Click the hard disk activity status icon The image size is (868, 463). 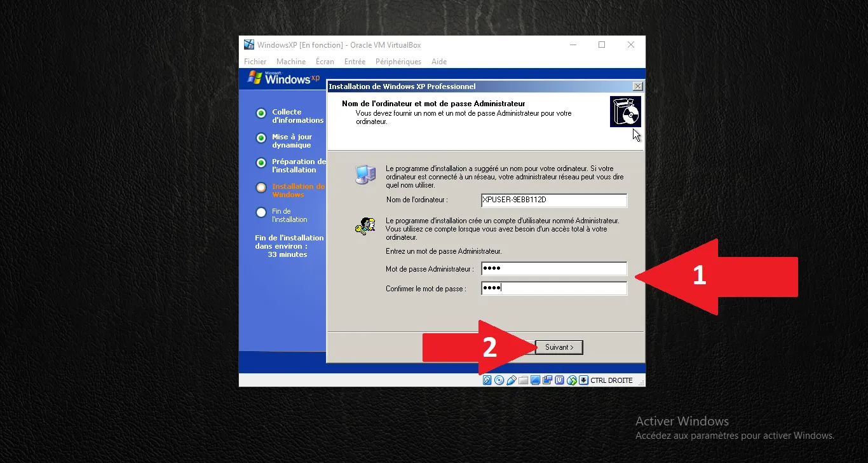coord(487,380)
